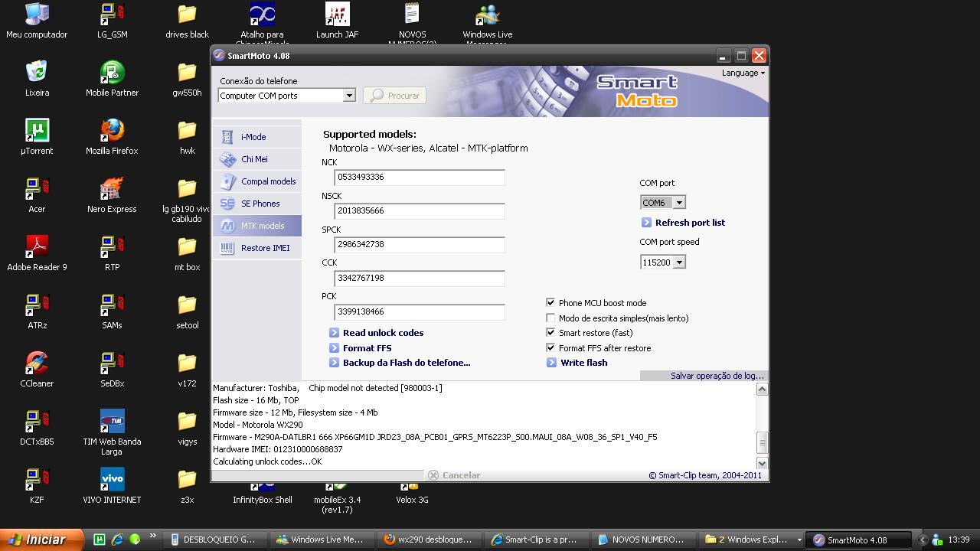Viewport: 980px width, 551px height.
Task: Click the SPCK code field
Action: click(420, 244)
